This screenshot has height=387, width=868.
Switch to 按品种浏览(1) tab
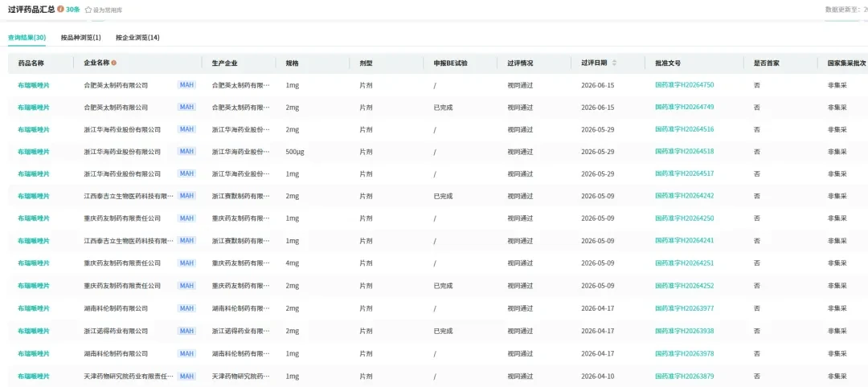coord(81,38)
